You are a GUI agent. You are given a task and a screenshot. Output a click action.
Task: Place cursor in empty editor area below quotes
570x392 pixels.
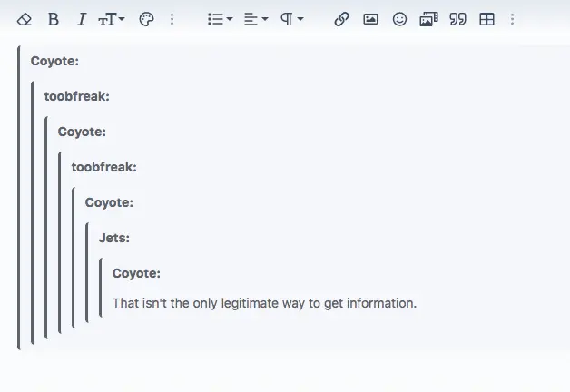coord(285,370)
